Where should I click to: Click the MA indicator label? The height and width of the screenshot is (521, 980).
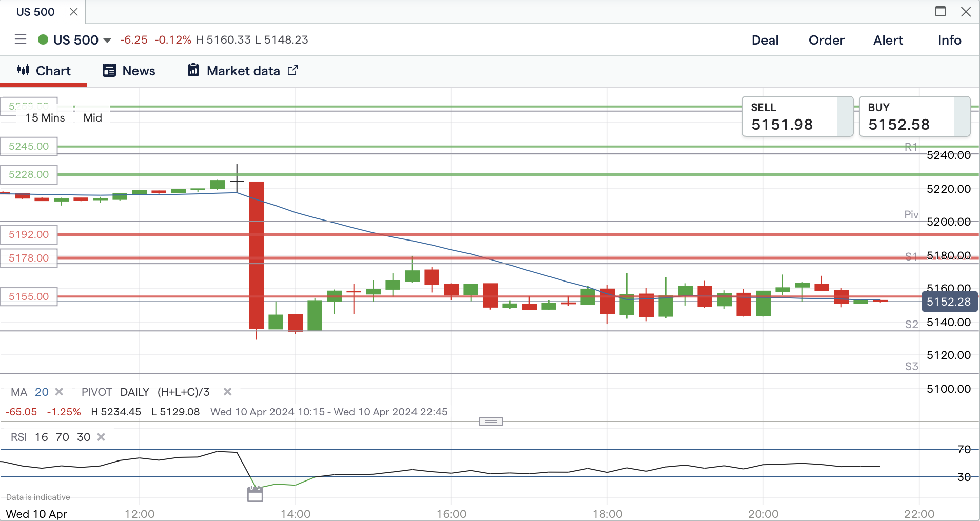(19, 392)
